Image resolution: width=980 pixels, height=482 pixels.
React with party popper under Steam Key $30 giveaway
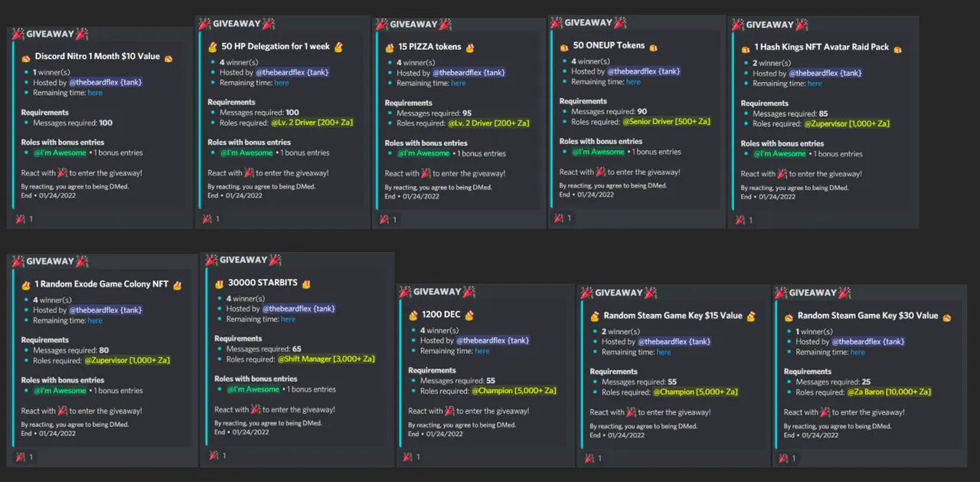[x=786, y=458]
